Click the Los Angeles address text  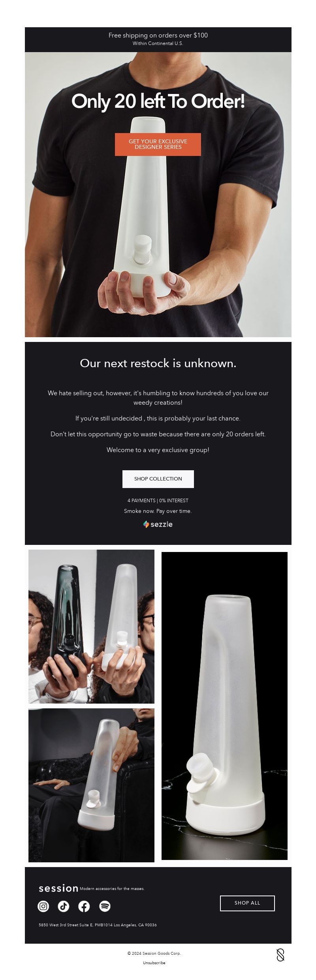coord(98,925)
